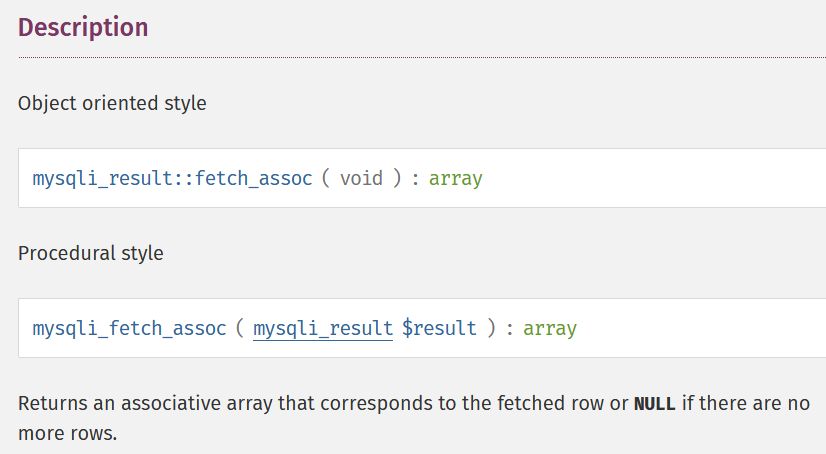Click the $result parameter name
This screenshot has height=454, width=826.
(439, 328)
